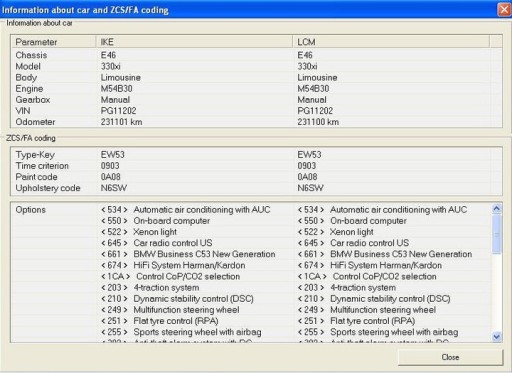The image size is (512, 373).
Task: Click the LCM odometer value 231100 km
Action: [318, 122]
